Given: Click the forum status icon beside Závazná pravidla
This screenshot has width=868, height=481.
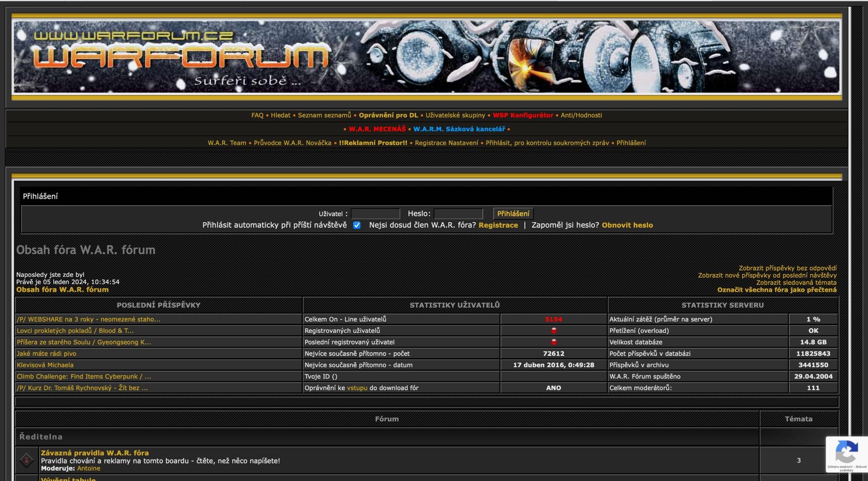Looking at the screenshot, I should 27,460.
